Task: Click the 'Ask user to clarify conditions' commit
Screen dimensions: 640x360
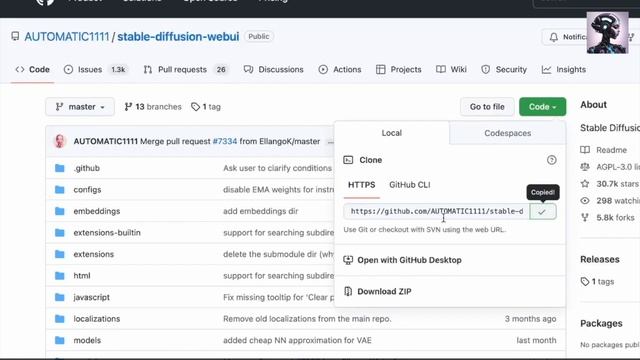Action: point(278,168)
